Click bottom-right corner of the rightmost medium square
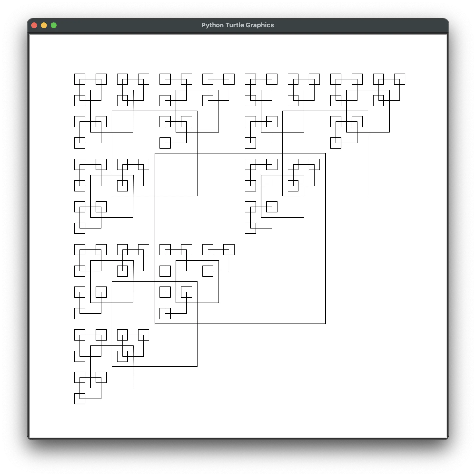 click(x=368, y=196)
